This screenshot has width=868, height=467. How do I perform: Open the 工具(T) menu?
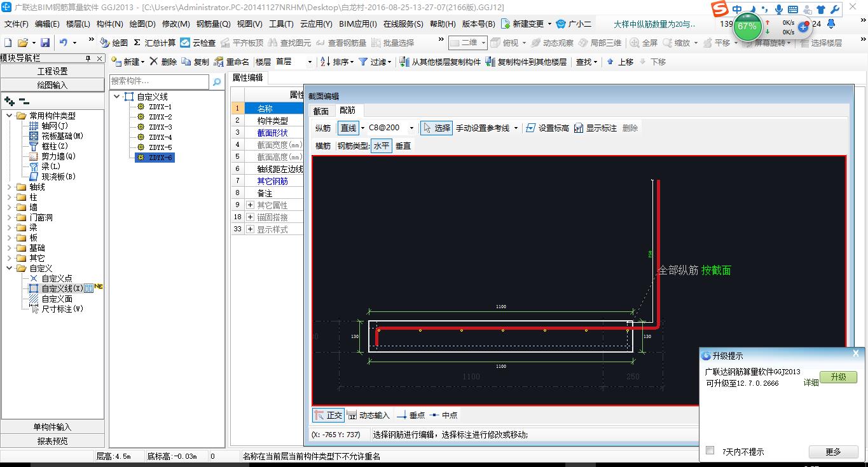point(281,24)
